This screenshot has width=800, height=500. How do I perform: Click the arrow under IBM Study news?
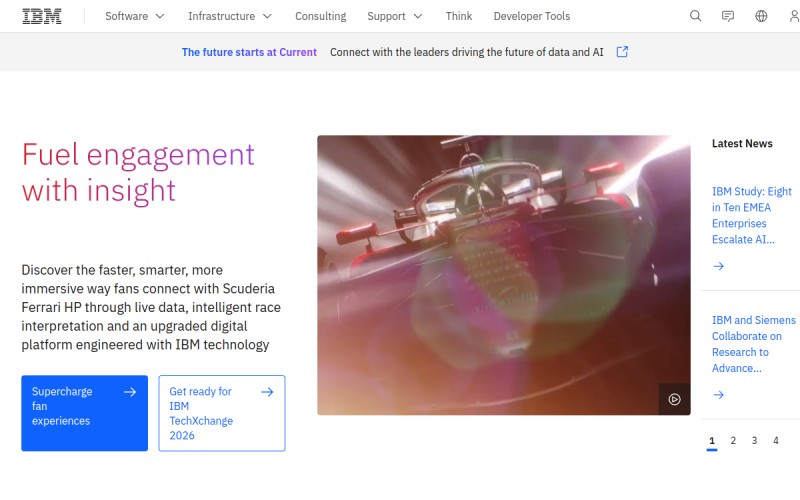(718, 266)
